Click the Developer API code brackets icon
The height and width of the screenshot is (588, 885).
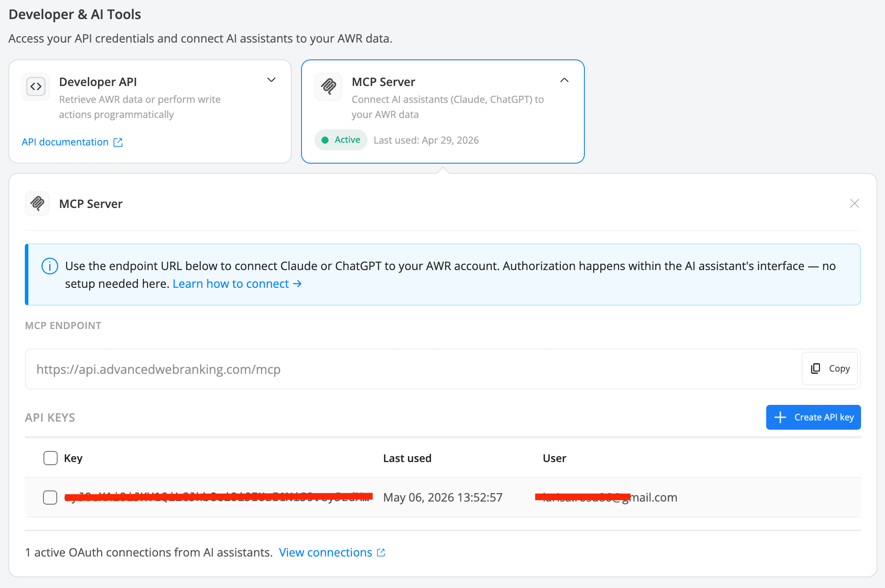click(36, 86)
